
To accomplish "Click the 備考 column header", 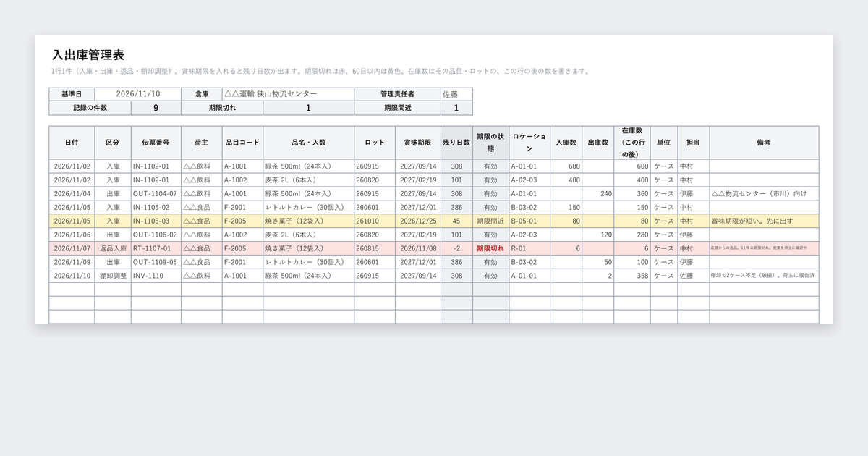I will (x=764, y=143).
